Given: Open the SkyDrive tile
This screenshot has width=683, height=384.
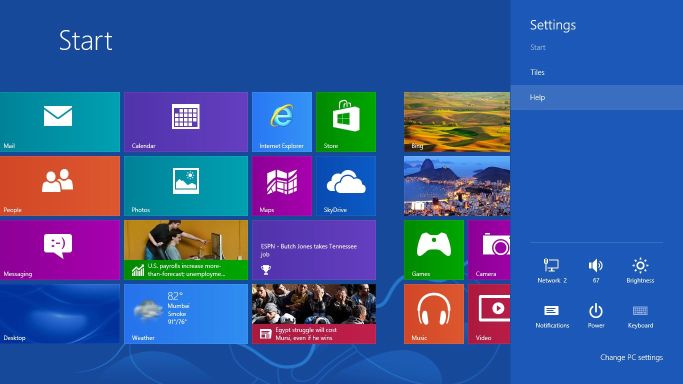Looking at the screenshot, I should click(x=346, y=186).
